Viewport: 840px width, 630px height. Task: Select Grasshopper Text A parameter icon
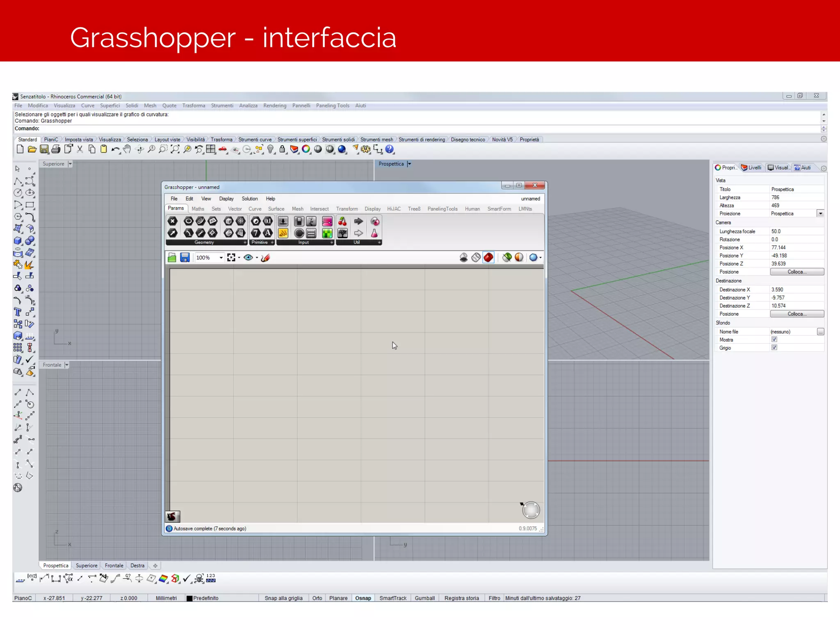pos(267,233)
